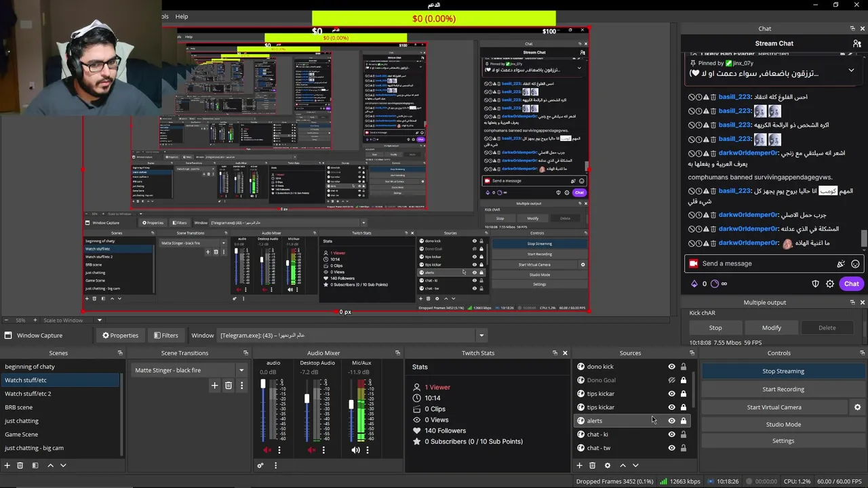Select the BRB scene

(x=61, y=407)
